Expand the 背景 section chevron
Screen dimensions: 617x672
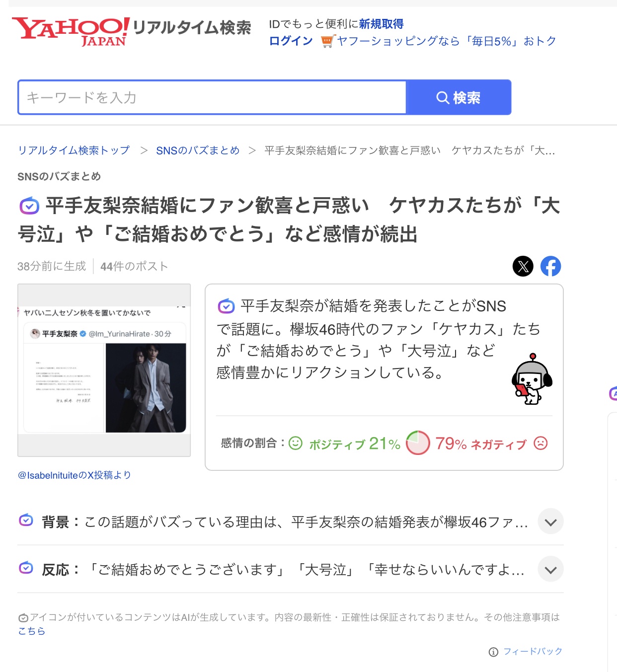point(550,522)
